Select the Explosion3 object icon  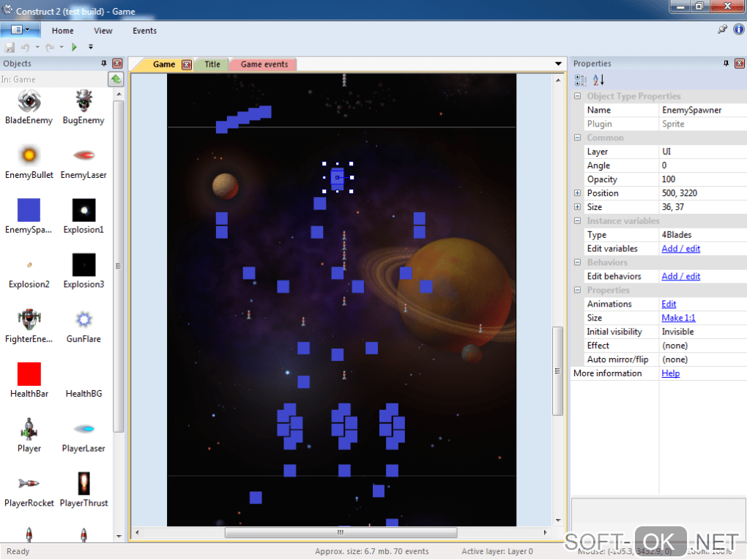point(83,265)
